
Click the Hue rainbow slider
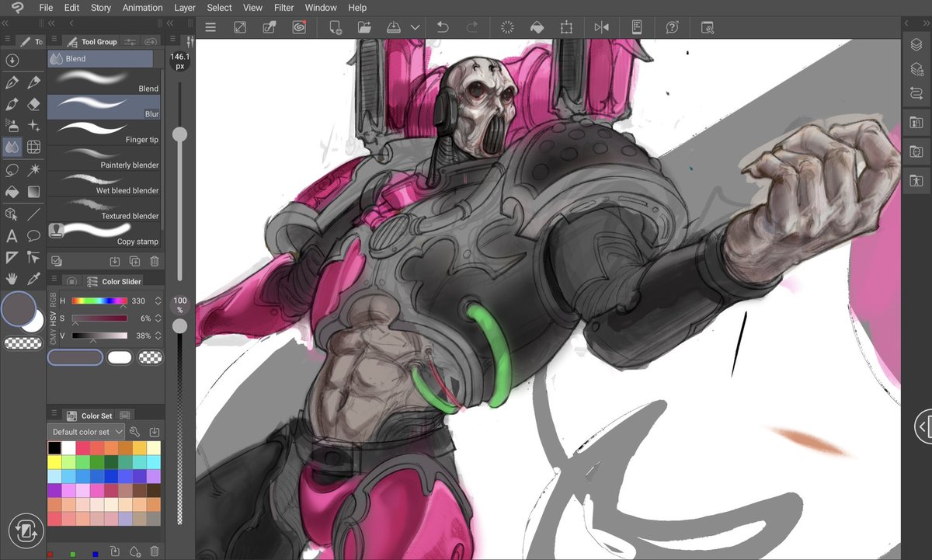pyautogui.click(x=99, y=301)
